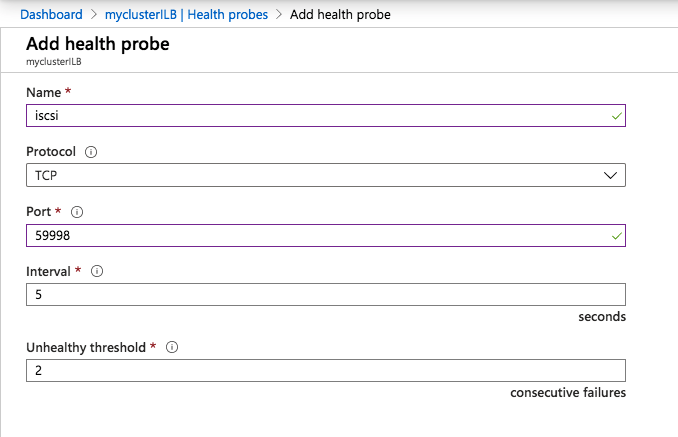Viewport: 678px width, 437px height.
Task: Click the info icon next to Protocol
Action: (91, 152)
